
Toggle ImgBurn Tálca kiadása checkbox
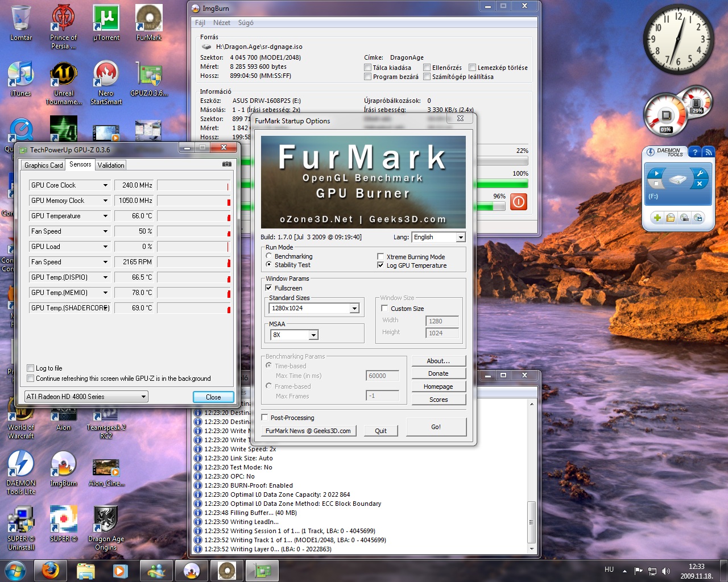coord(367,68)
